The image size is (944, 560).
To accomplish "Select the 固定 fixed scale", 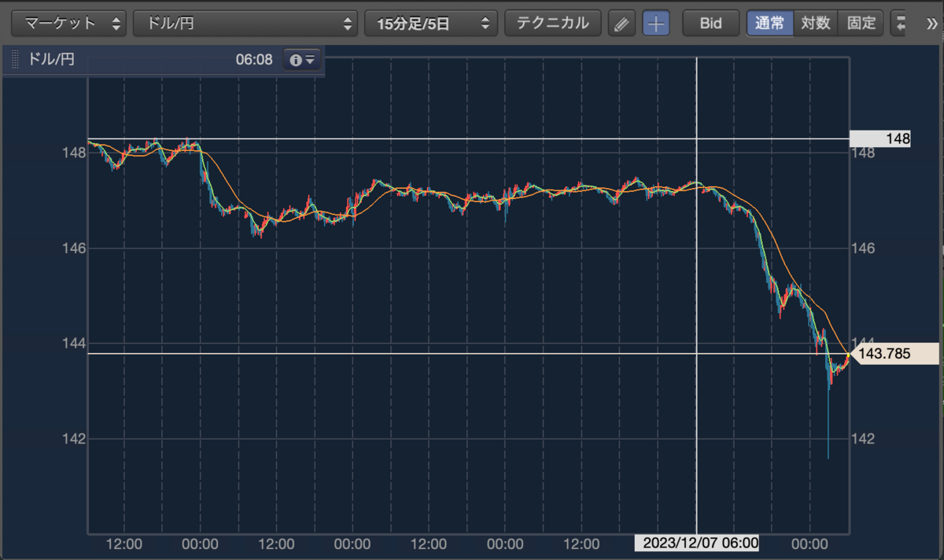I will pos(861,23).
